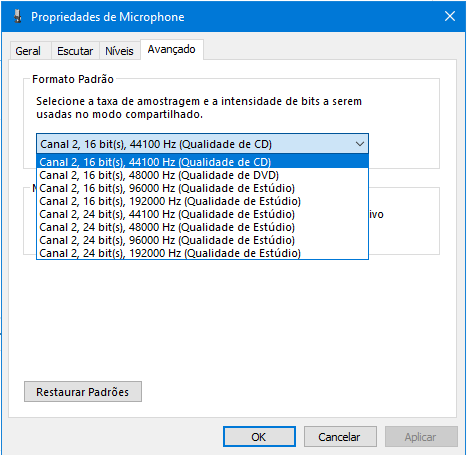Choose 16 bit 48000 Hz Qualidade de DVD
Screen dimensions: 467x455
202,175
